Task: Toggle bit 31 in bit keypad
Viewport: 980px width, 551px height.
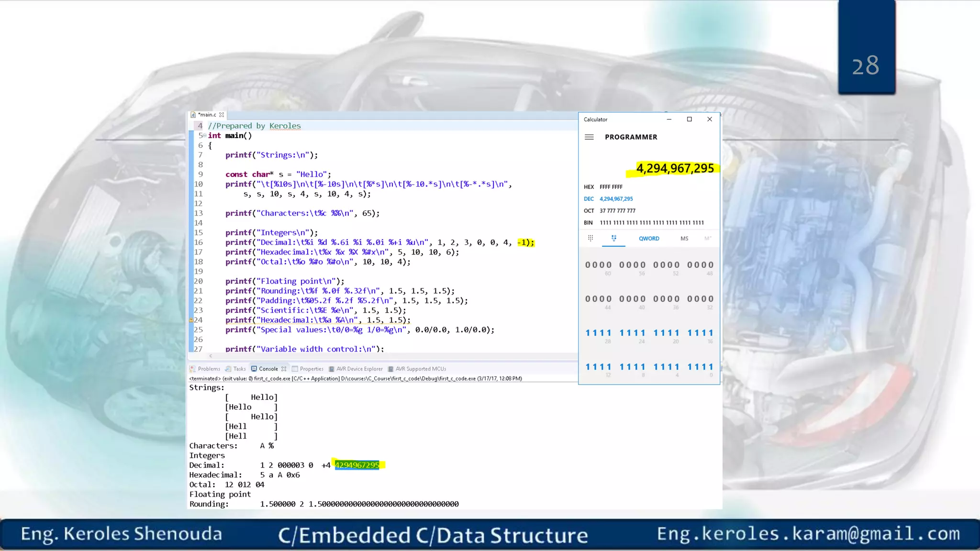Action: coord(588,333)
